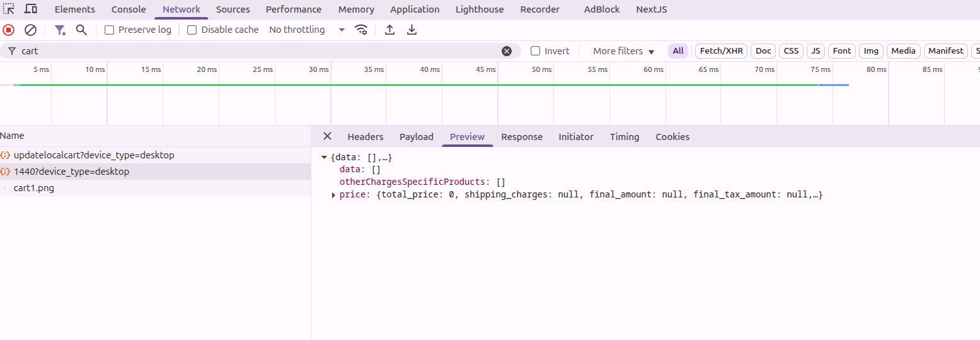Toggle the device toolbar icon
The width and height of the screenshot is (980, 340).
31,9
